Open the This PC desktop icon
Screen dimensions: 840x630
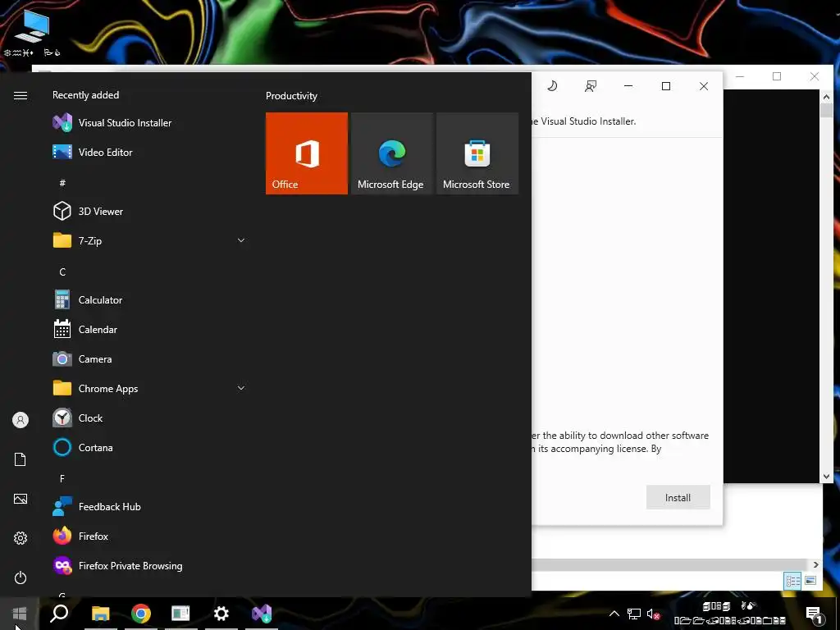pyautogui.click(x=32, y=32)
